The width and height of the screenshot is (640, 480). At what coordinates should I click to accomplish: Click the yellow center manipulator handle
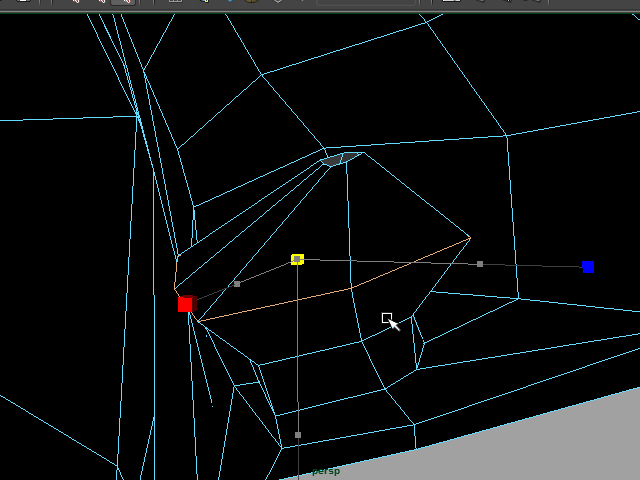pyautogui.click(x=297, y=259)
